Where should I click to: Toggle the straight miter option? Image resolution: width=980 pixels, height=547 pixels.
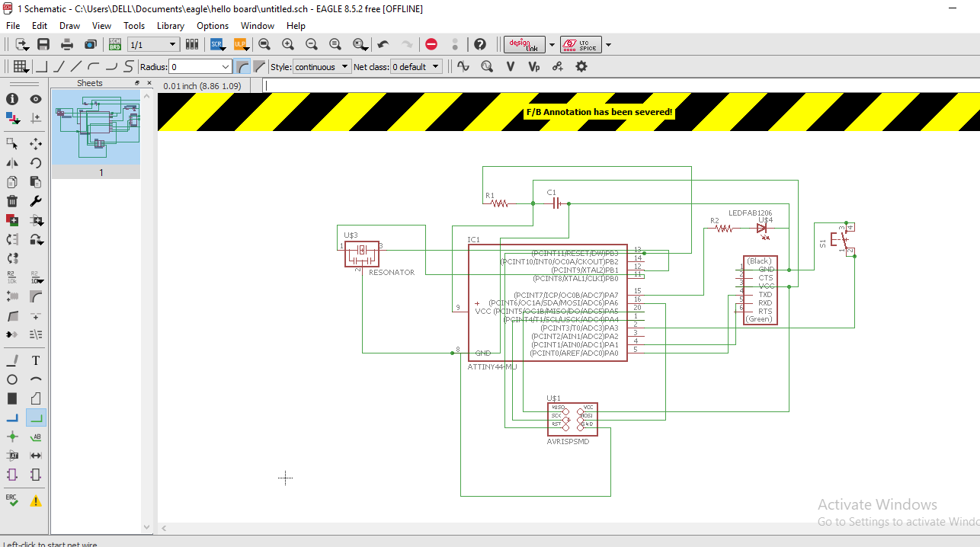pyautogui.click(x=259, y=67)
